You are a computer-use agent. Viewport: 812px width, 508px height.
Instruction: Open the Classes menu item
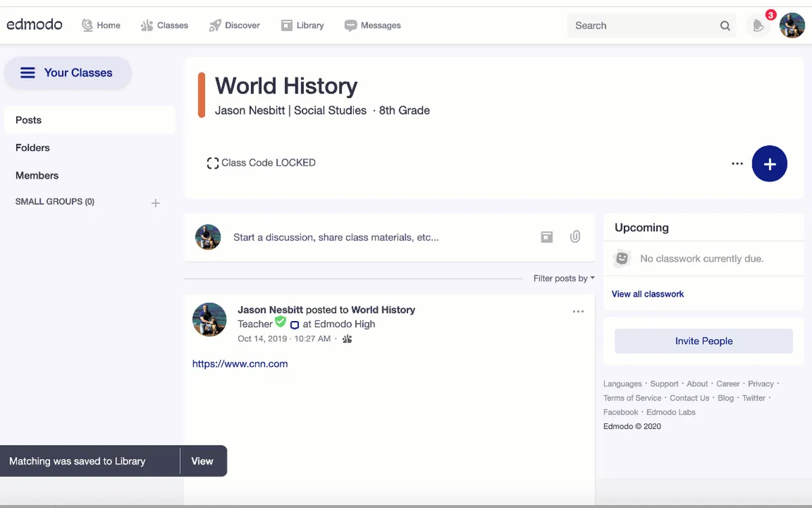[164, 25]
